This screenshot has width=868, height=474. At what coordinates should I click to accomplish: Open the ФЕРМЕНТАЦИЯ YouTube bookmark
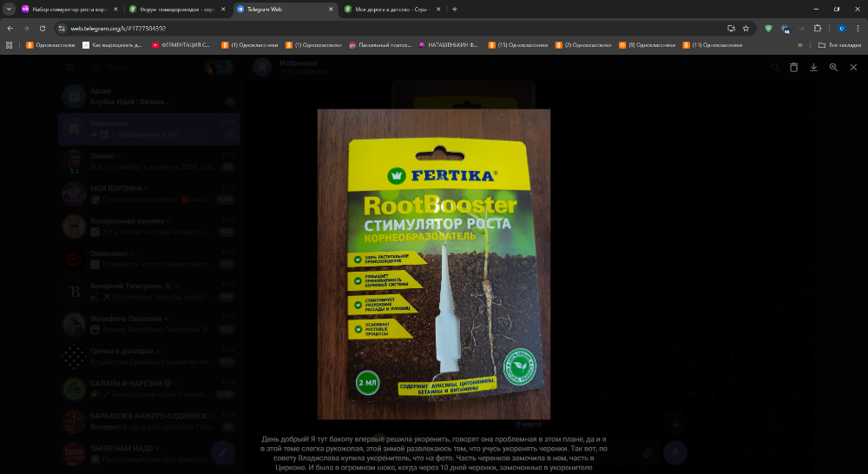181,44
